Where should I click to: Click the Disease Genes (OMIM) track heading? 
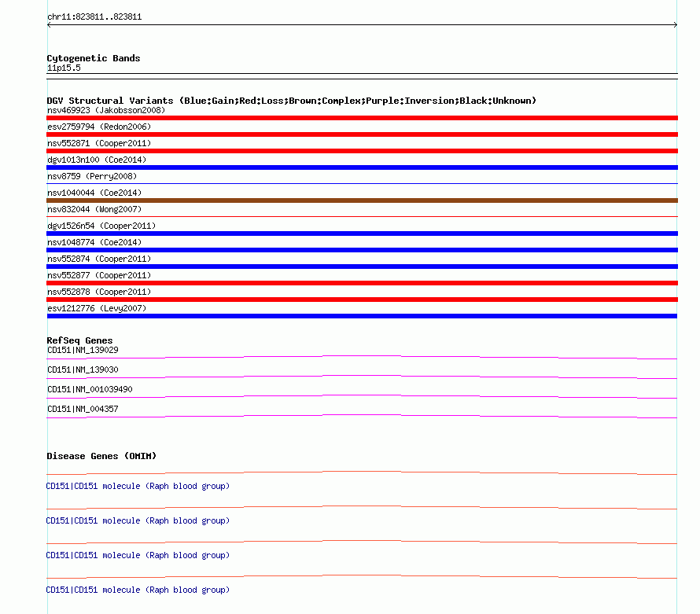(x=101, y=456)
